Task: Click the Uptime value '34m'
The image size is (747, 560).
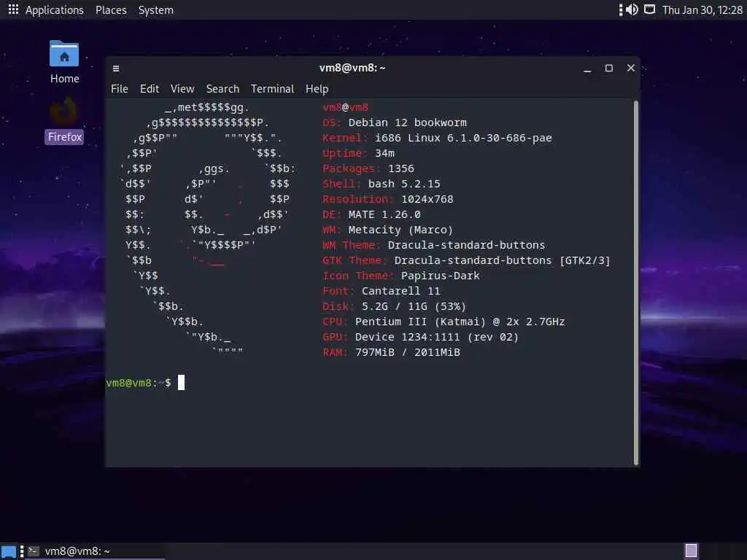Action: coord(384,153)
